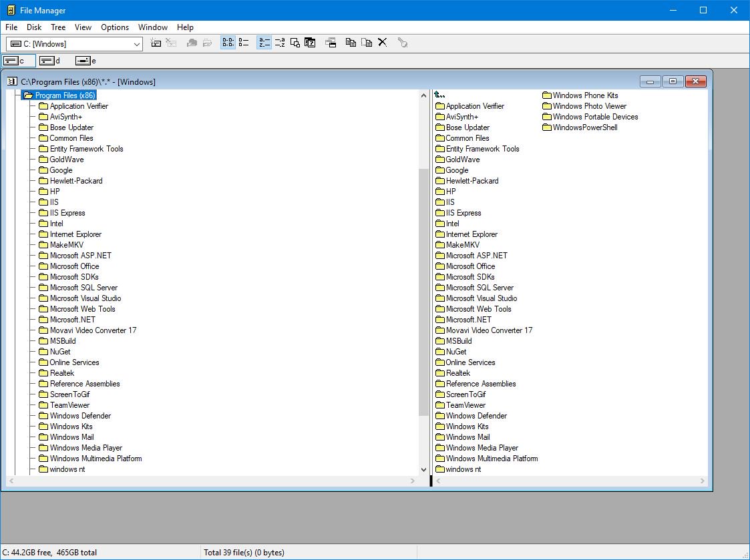Select Movavi Video Converter 17 in left tree
This screenshot has height=560, width=750.
[87, 330]
